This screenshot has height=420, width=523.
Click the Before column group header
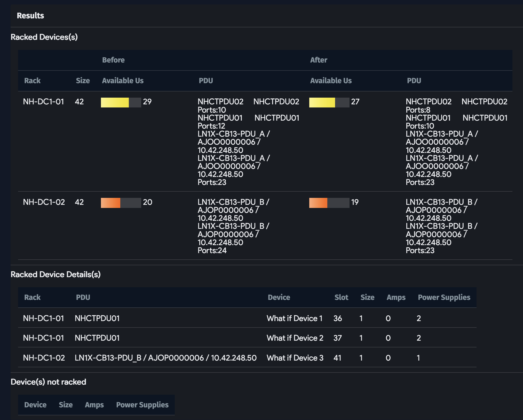click(x=113, y=60)
